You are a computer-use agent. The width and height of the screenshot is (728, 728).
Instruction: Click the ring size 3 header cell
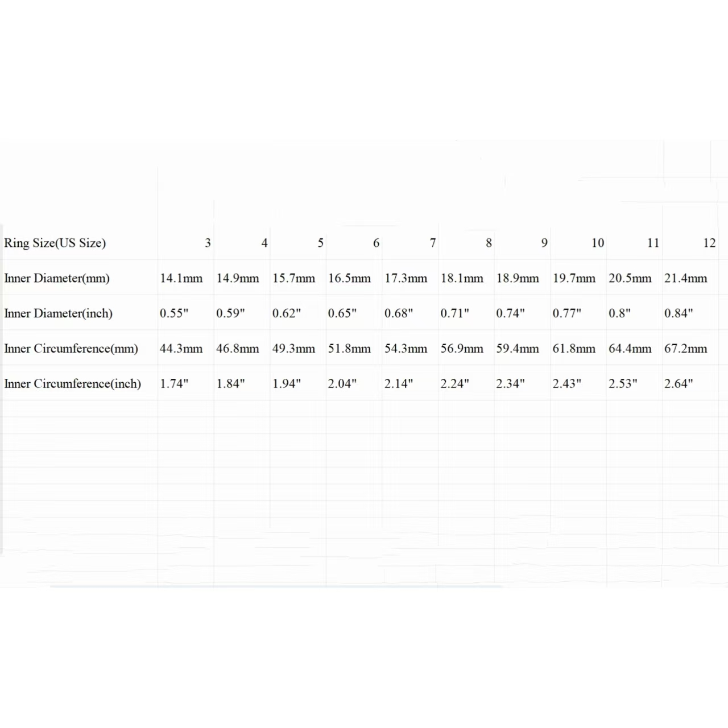click(x=208, y=243)
